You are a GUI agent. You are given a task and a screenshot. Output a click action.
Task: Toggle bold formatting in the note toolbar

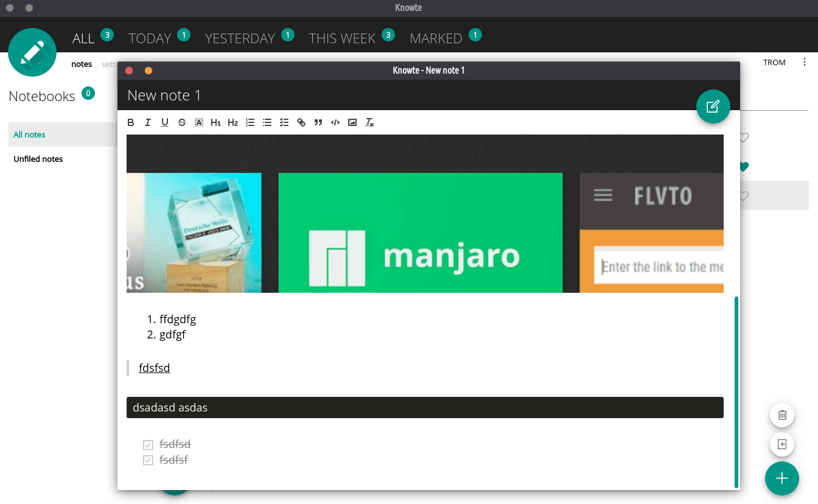(x=131, y=122)
